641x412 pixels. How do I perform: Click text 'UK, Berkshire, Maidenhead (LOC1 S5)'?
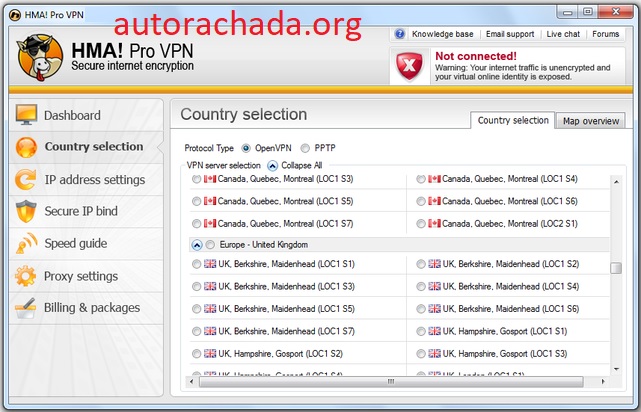coord(287,309)
